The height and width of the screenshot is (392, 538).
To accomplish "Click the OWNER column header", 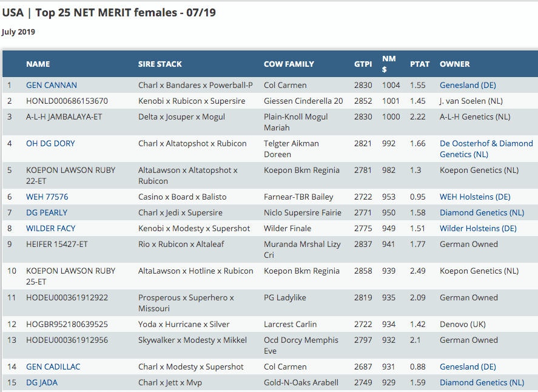I will point(455,64).
